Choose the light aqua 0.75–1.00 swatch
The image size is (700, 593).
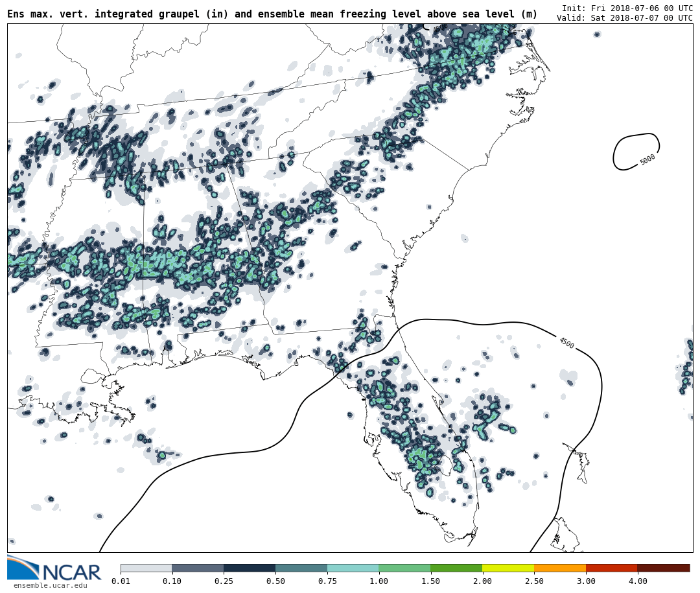click(x=353, y=568)
